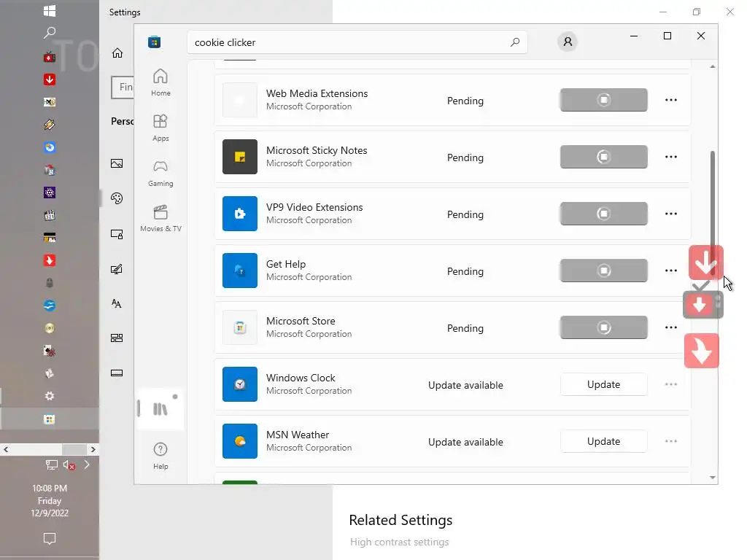This screenshot has height=560, width=747.
Task: Click the VP9 Video Extensions app icon
Action: (240, 214)
